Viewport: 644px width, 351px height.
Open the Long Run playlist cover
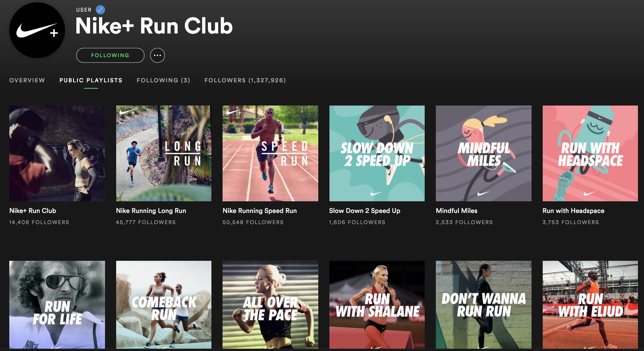tap(164, 153)
